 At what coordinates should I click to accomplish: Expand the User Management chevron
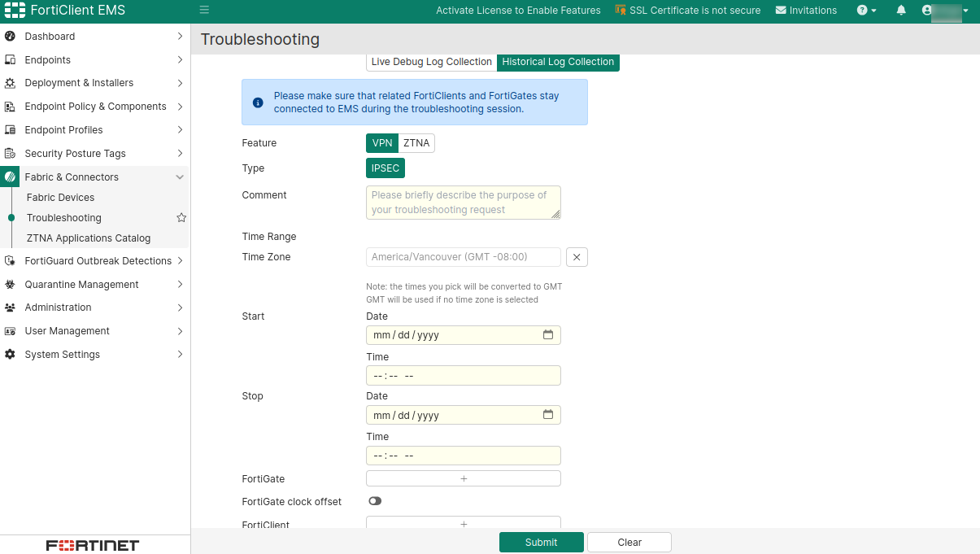pyautogui.click(x=180, y=331)
